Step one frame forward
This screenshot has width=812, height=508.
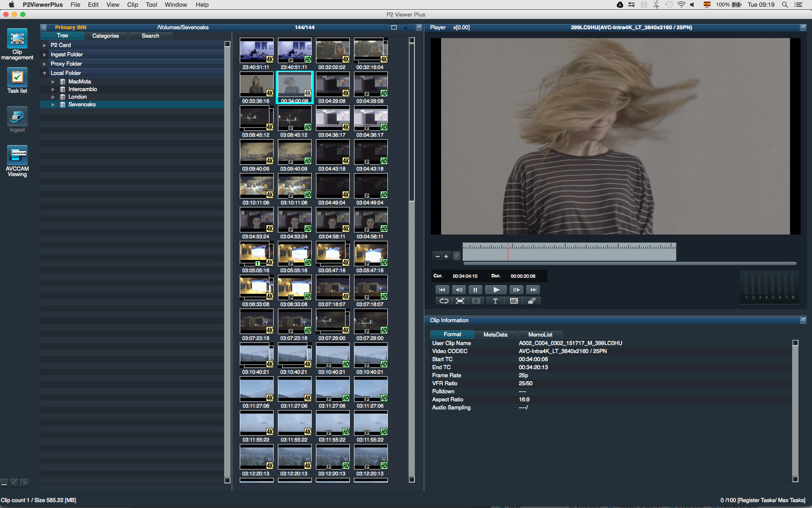516,290
